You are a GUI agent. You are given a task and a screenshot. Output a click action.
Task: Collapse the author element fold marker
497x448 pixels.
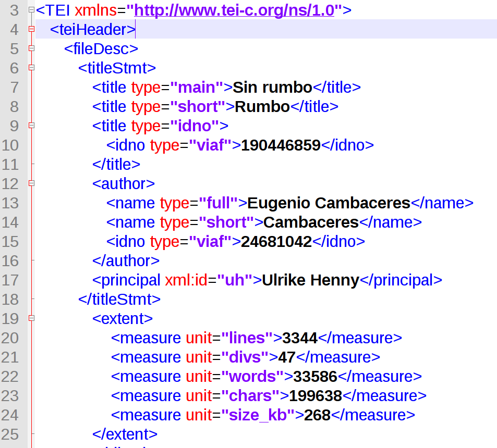click(32, 183)
